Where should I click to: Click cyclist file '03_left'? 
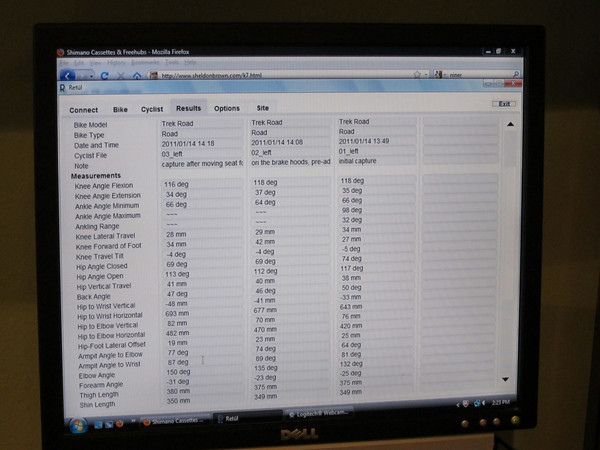pyautogui.click(x=172, y=154)
